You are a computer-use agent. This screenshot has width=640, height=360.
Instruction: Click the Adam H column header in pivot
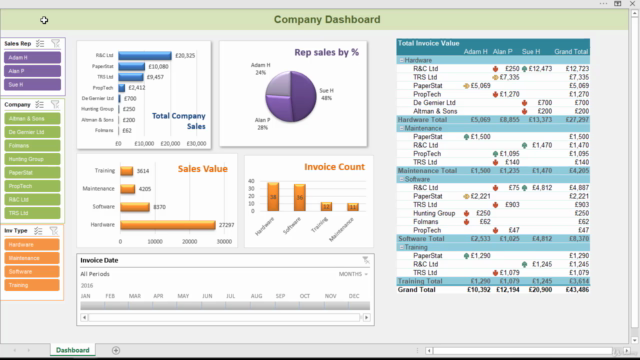(476, 52)
